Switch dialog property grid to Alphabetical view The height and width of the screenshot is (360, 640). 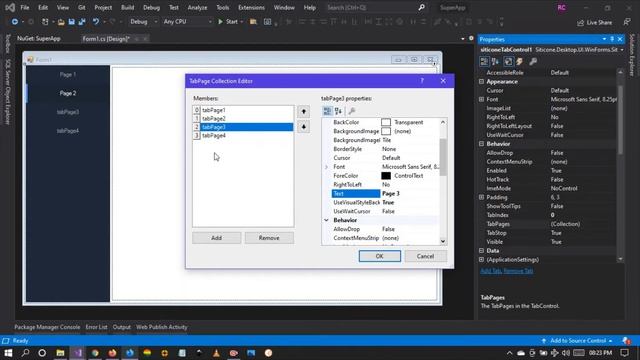pos(338,111)
